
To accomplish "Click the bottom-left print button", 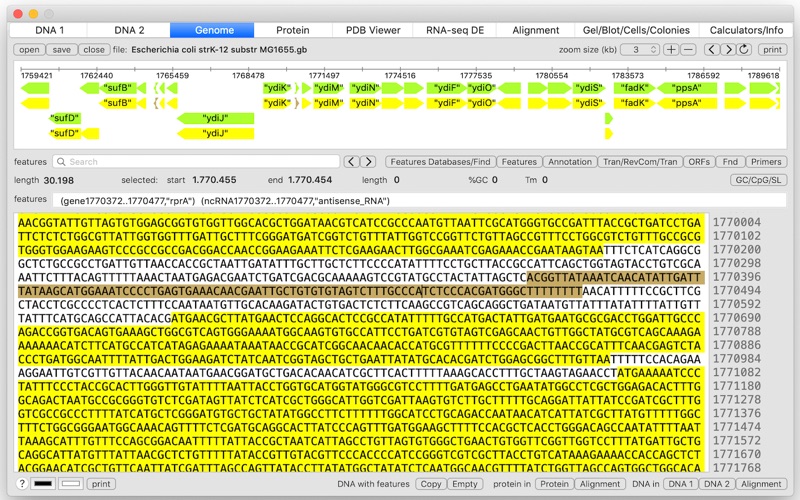I will [x=101, y=484].
